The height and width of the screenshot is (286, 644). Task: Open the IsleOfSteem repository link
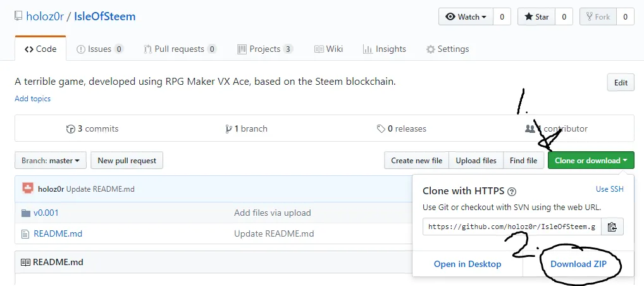click(105, 16)
